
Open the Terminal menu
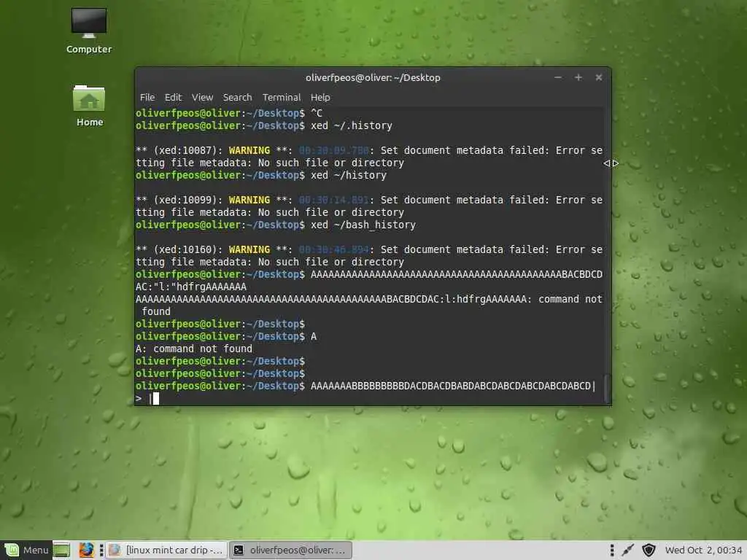click(282, 97)
